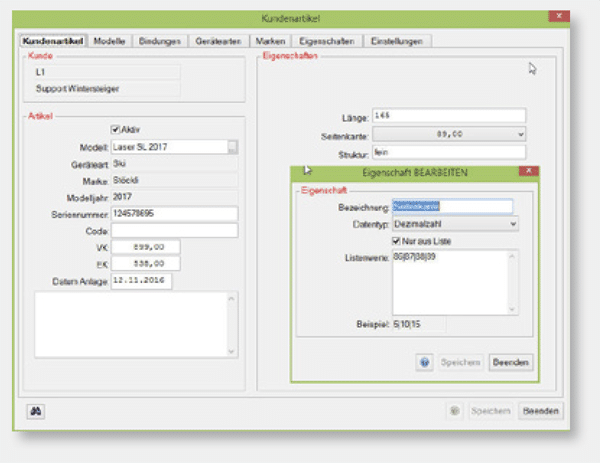Expand the Datentyp dropdown
The height and width of the screenshot is (463, 600).
point(513,224)
